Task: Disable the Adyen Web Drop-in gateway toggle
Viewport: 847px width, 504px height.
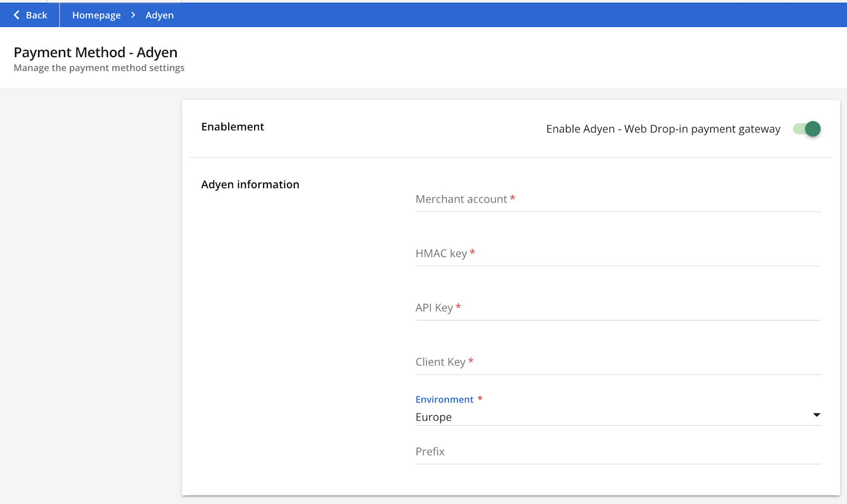Action: (807, 129)
